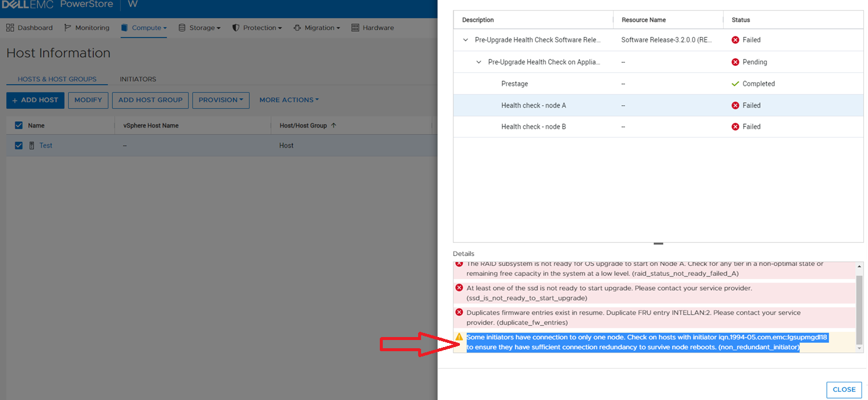Click the Details scrollbar thumb
Viewport: 868px width, 400px height.
859,309
